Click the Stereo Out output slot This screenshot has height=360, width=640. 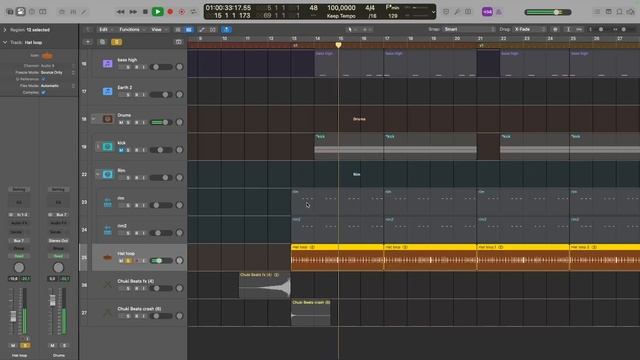[58, 241]
